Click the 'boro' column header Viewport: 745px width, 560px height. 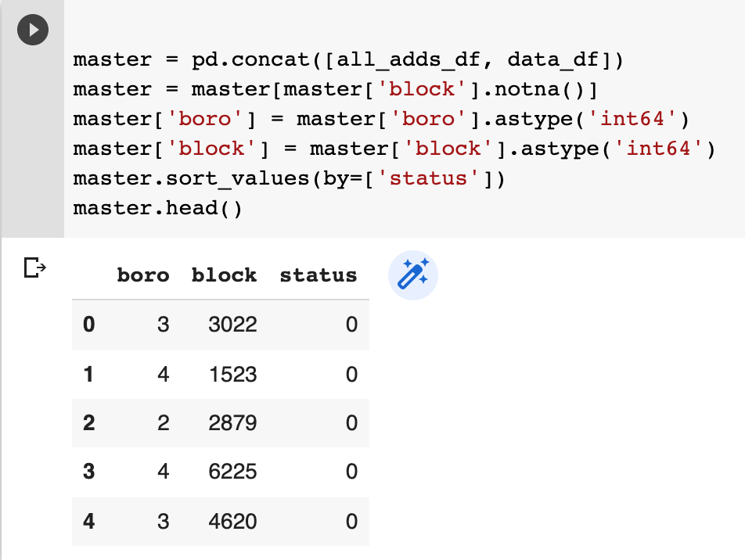click(x=143, y=275)
